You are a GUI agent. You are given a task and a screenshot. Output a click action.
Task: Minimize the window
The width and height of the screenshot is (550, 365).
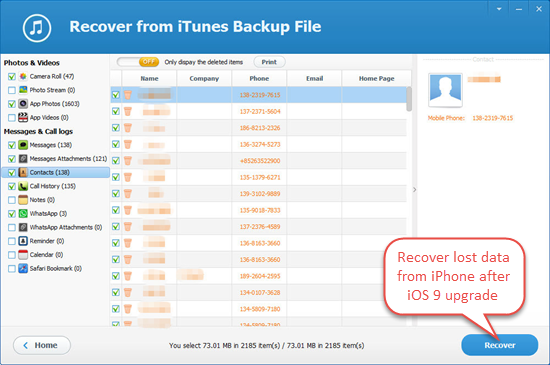coord(519,9)
